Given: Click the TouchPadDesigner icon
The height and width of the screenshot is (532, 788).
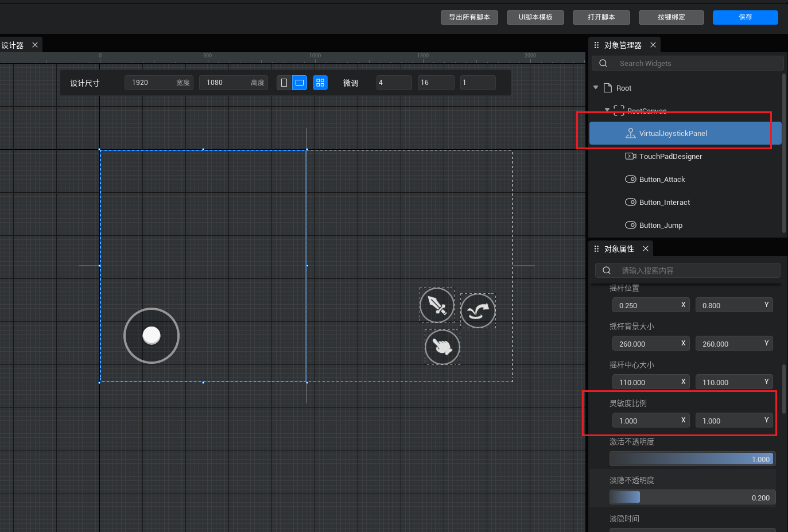Looking at the screenshot, I should (630, 156).
